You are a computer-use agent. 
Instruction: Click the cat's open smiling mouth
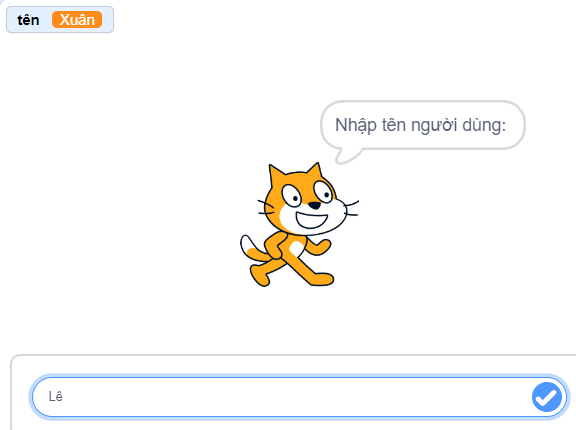312,220
